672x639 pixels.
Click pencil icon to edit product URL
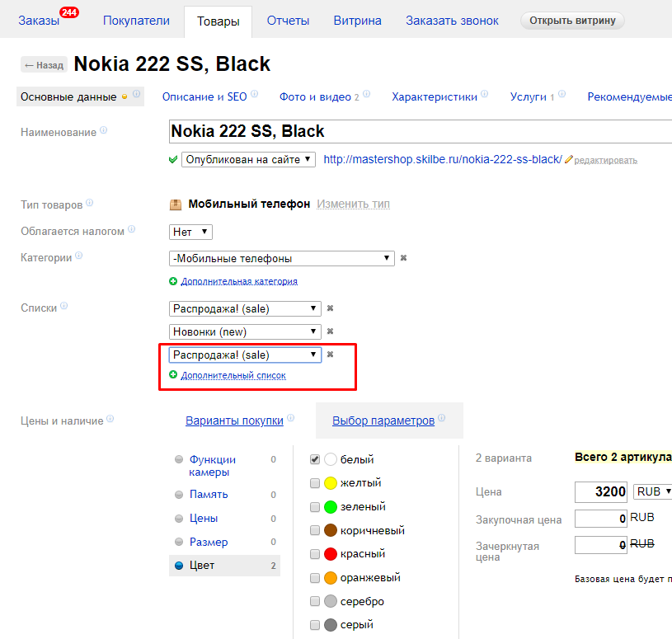click(x=568, y=159)
